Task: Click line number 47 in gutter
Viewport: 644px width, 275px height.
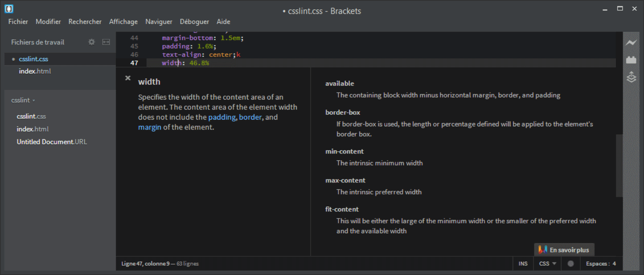Action: (134, 63)
